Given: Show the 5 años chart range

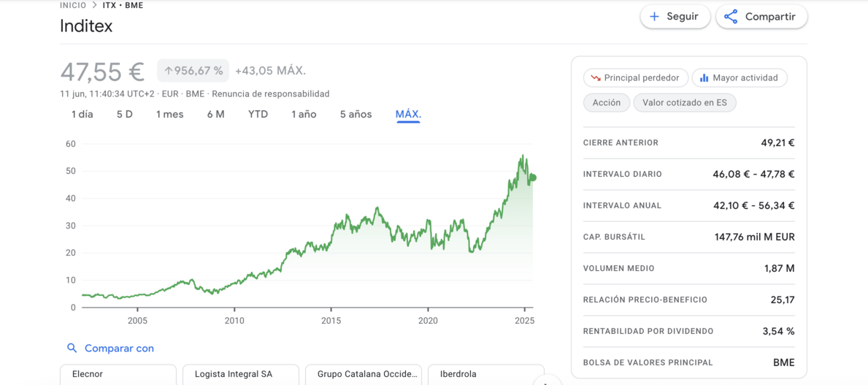Looking at the screenshot, I should tap(356, 115).
